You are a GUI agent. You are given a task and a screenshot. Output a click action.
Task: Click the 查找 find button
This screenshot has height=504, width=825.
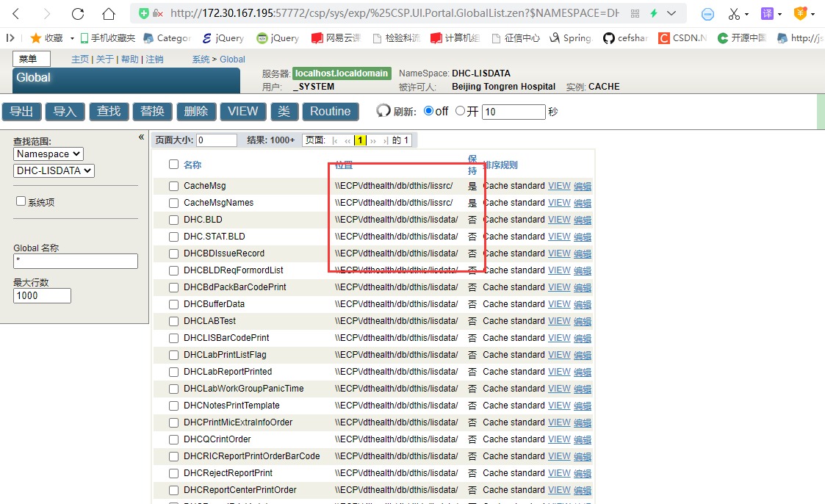tap(109, 112)
